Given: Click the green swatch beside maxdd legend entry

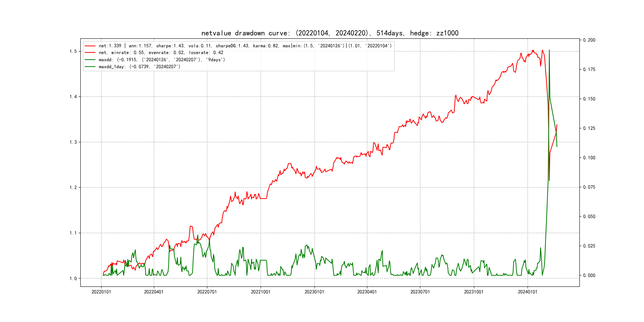Looking at the screenshot, I should pyautogui.click(x=90, y=60).
